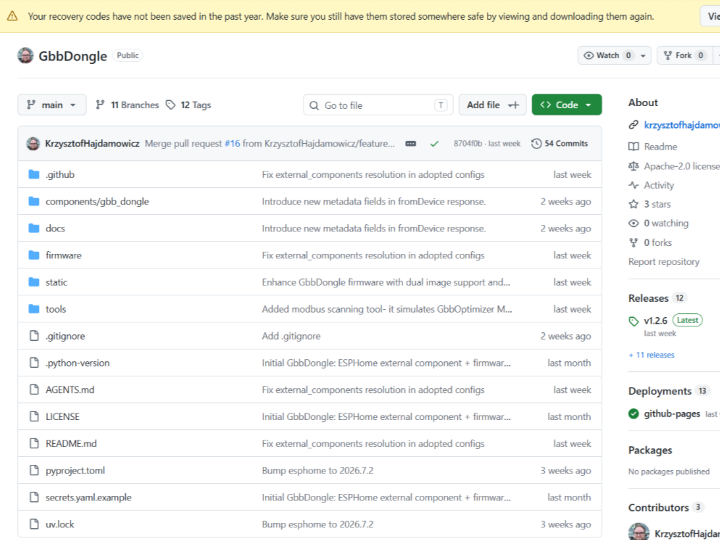Open the Deployments section heading
Image resolution: width=720 pixels, height=540 pixels.
[659, 391]
